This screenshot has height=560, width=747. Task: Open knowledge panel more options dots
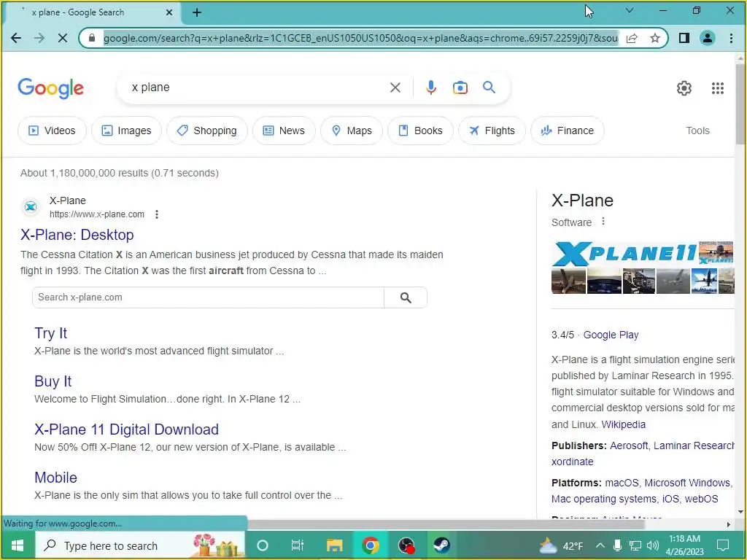coord(603,222)
